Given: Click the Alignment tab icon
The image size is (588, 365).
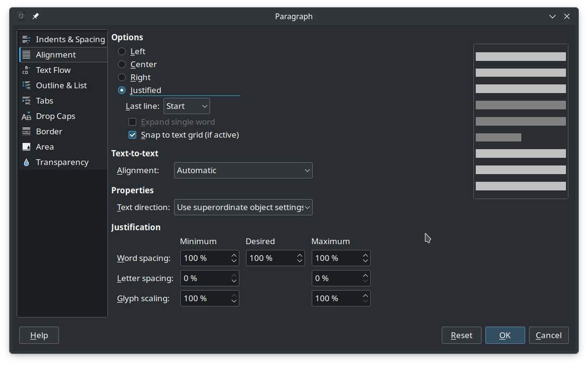Looking at the screenshot, I should click(26, 55).
